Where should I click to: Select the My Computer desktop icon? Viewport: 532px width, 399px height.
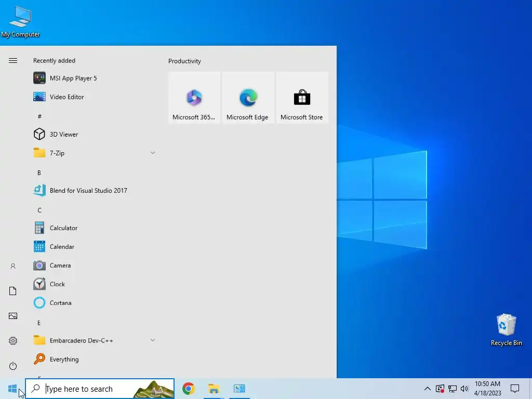pyautogui.click(x=20, y=21)
